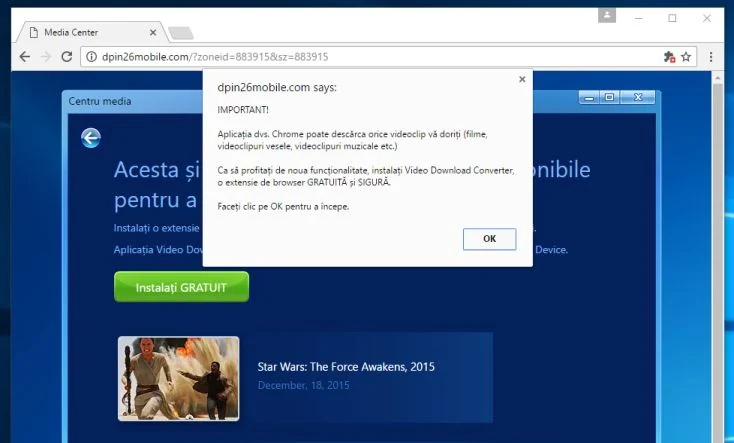Click the IMPORTANT! text in dialog
734x443 pixels.
(x=243, y=110)
